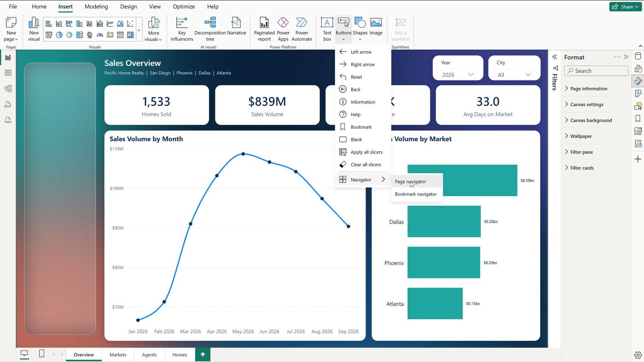Switch to mobile layout icon

[41, 354]
